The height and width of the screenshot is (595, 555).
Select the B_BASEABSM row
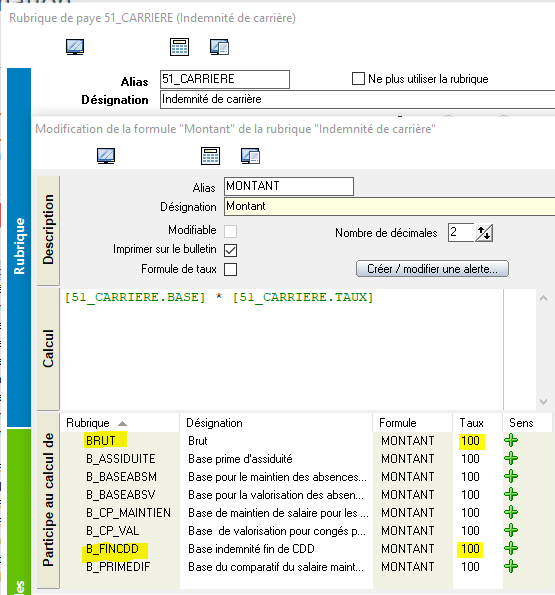click(306, 476)
